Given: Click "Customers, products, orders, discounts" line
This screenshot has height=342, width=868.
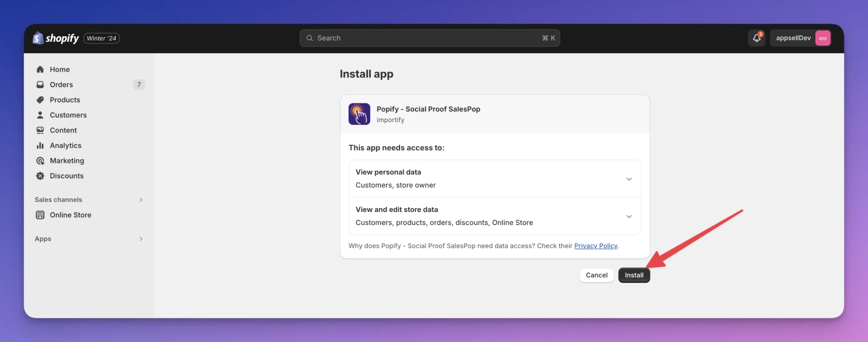Looking at the screenshot, I should pyautogui.click(x=444, y=223).
